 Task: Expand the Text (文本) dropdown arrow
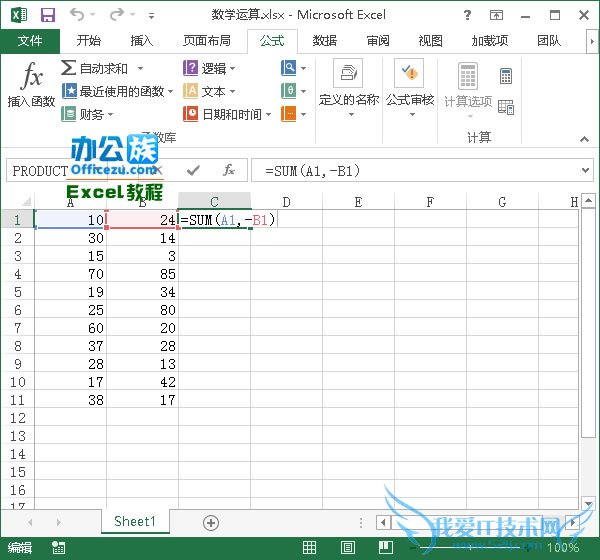tap(232, 91)
